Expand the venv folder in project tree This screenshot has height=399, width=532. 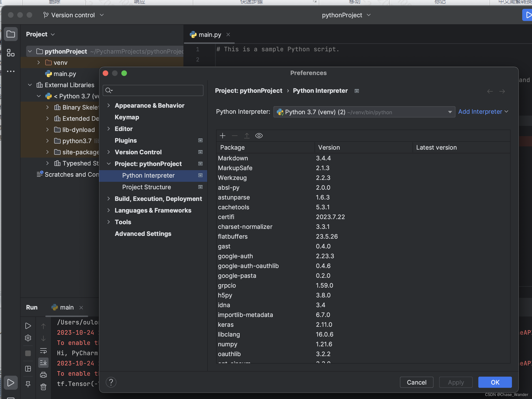click(38, 62)
